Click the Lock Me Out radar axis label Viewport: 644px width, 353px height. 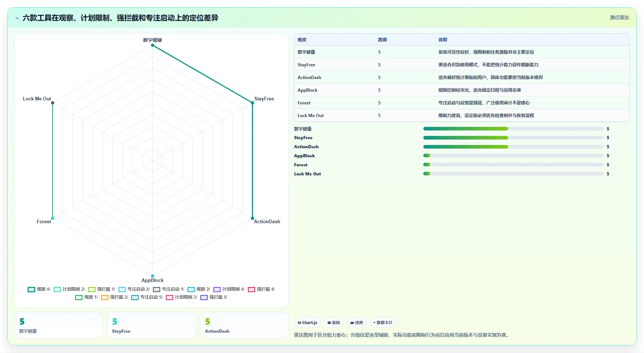click(x=37, y=99)
